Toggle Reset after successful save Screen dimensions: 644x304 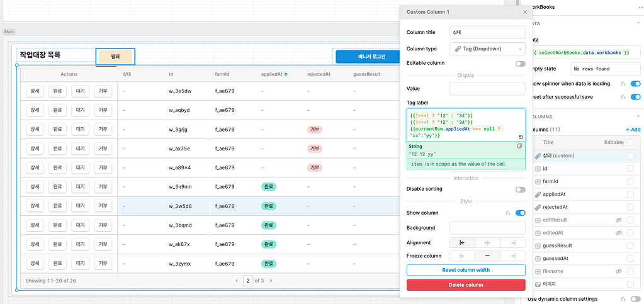tap(636, 97)
